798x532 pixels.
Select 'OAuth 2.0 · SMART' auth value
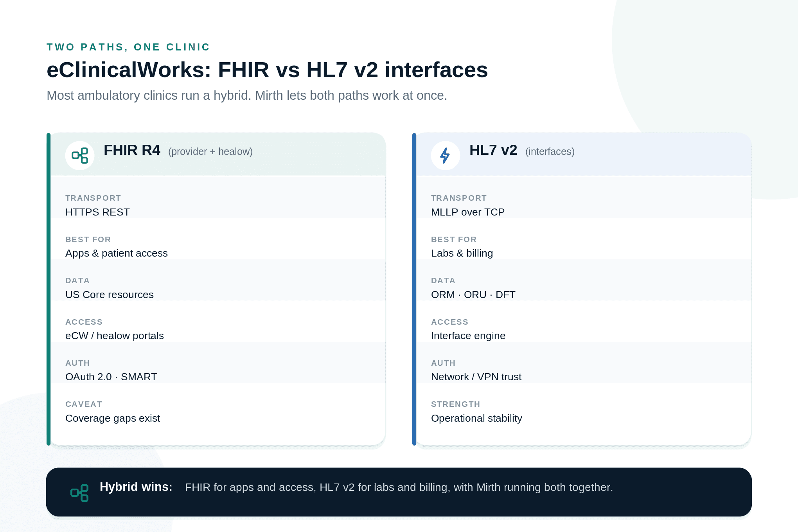click(111, 377)
